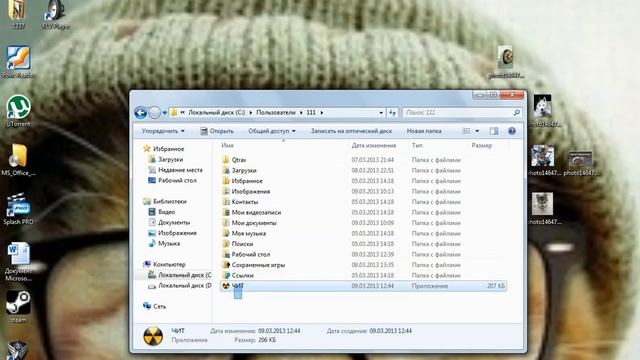Select the 'Моя музыка' folder icon

pyautogui.click(x=226, y=233)
